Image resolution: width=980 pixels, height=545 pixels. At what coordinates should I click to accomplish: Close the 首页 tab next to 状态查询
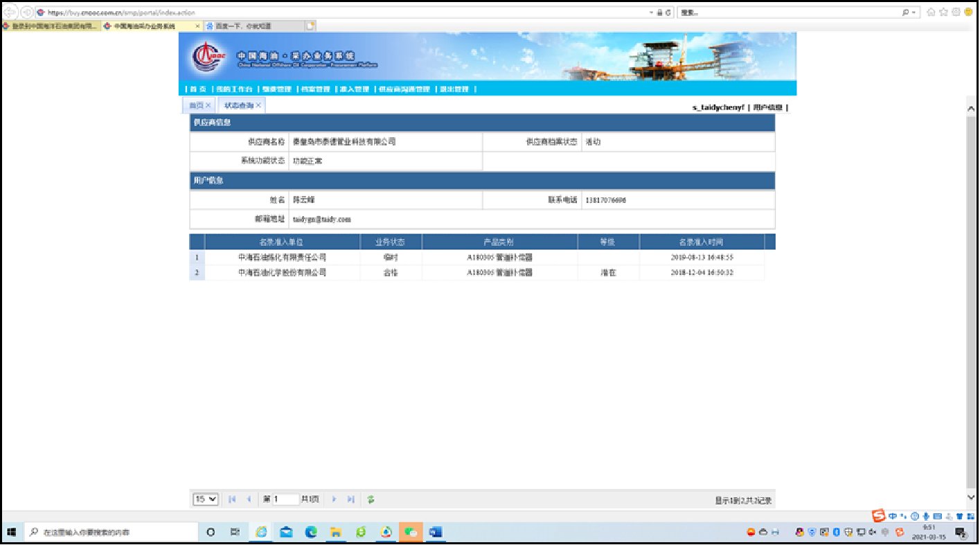point(208,105)
